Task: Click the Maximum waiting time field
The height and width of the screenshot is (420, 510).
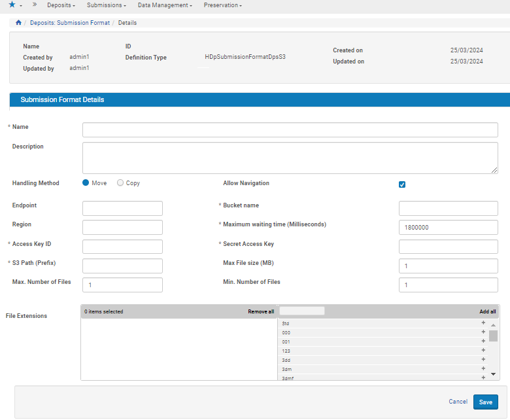Action: (x=448, y=228)
